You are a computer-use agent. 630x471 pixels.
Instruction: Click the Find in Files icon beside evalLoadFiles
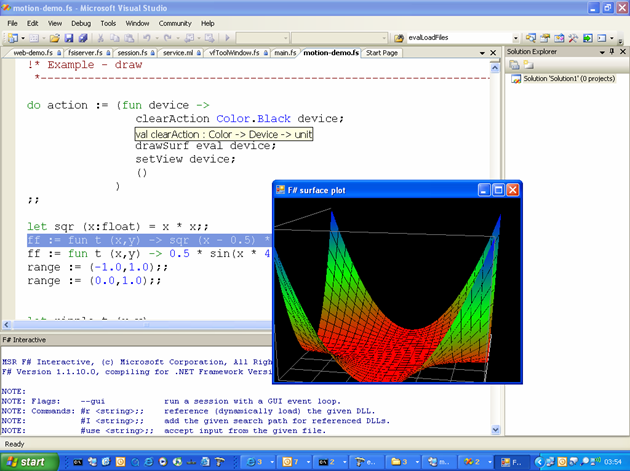click(x=399, y=38)
